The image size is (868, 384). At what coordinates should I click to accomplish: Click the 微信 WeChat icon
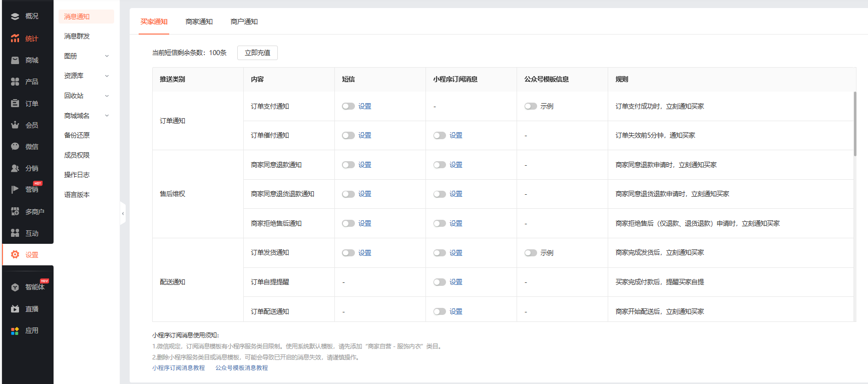pyautogui.click(x=15, y=147)
